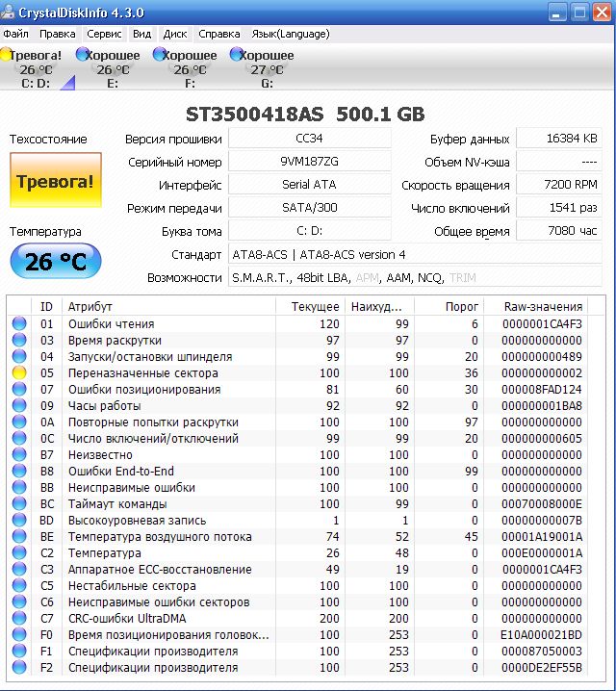The image size is (616, 691).
Task: Click the serial number field 9VM187ZG
Action: tap(309, 162)
